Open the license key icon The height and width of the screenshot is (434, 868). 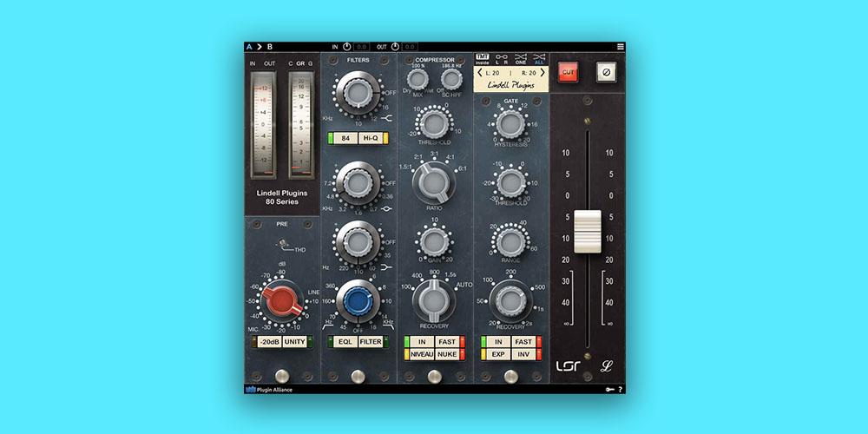click(609, 390)
